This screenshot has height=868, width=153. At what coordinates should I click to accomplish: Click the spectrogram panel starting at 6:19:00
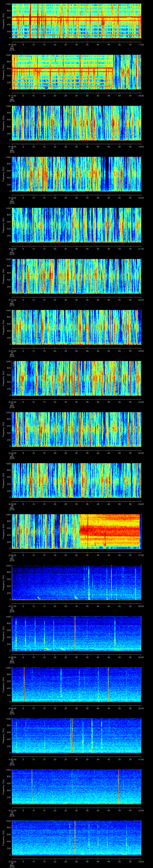pos(76,174)
